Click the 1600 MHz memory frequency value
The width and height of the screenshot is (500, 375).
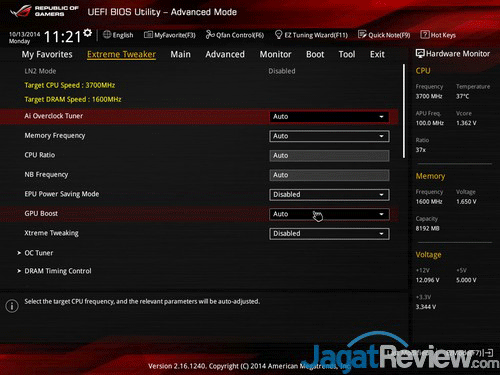[429, 202]
